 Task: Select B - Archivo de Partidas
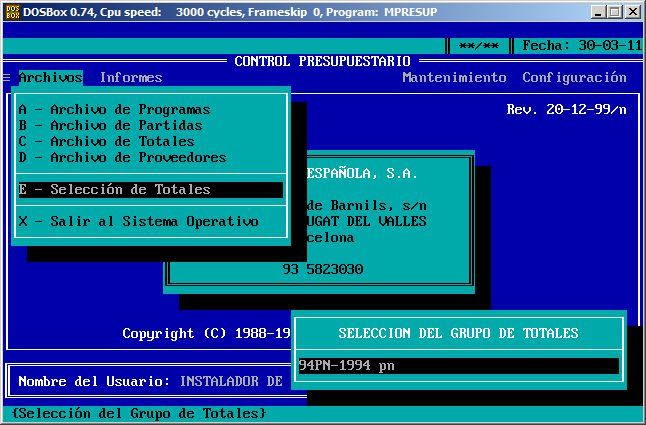coord(110,126)
